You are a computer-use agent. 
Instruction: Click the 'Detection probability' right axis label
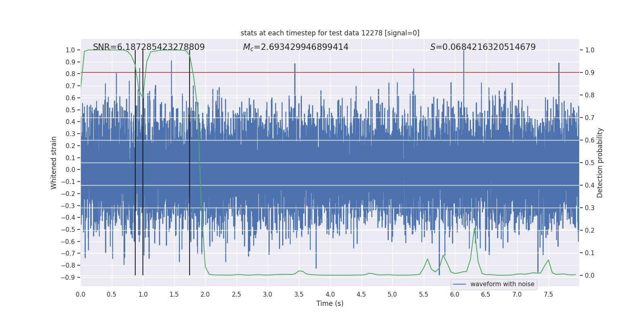tap(600, 163)
